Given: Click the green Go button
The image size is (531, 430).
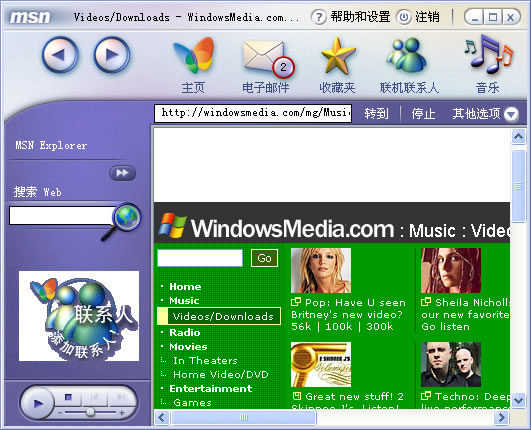Looking at the screenshot, I should coord(264,258).
